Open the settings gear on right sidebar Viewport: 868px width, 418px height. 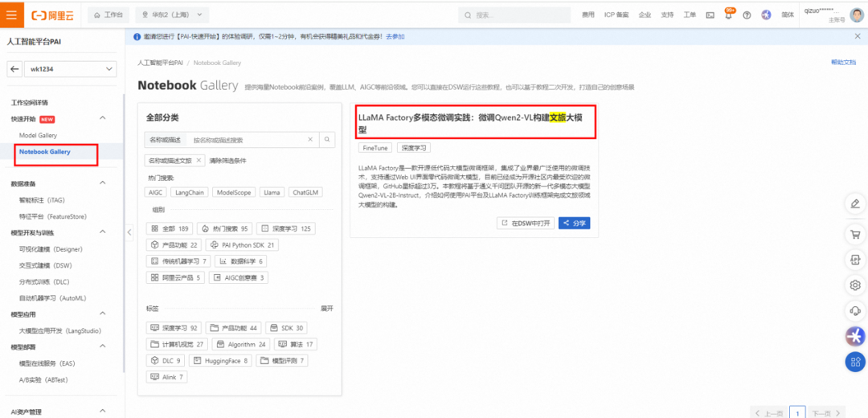point(855,285)
